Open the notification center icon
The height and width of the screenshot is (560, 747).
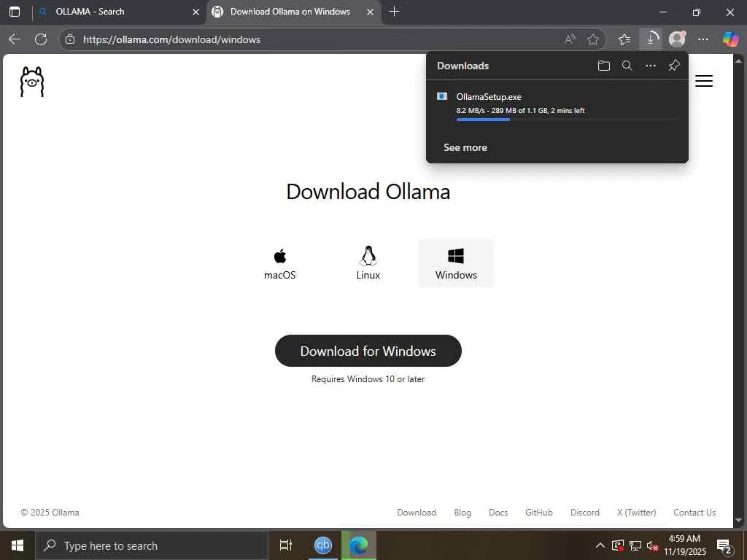724,545
